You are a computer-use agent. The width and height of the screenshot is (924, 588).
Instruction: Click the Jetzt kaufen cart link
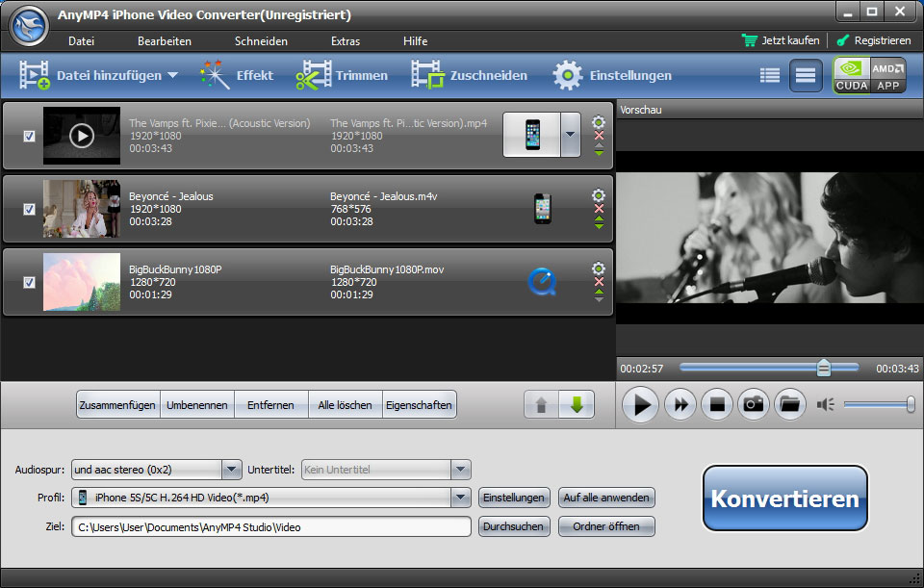tap(781, 40)
